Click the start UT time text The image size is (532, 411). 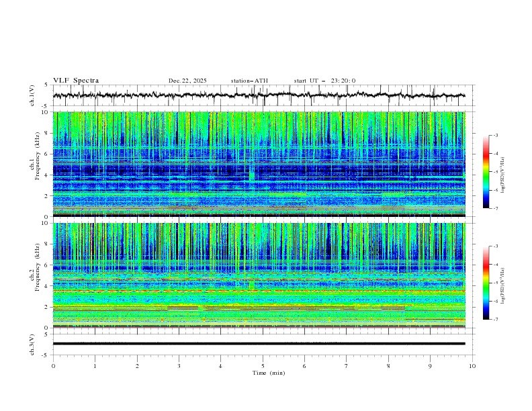tap(325, 81)
